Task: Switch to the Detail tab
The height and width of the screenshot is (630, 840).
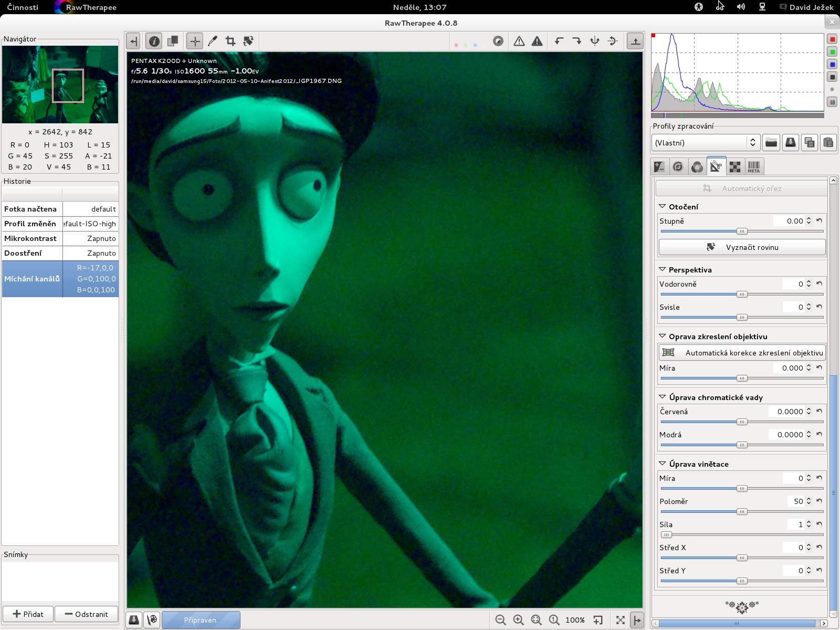Action: point(678,167)
